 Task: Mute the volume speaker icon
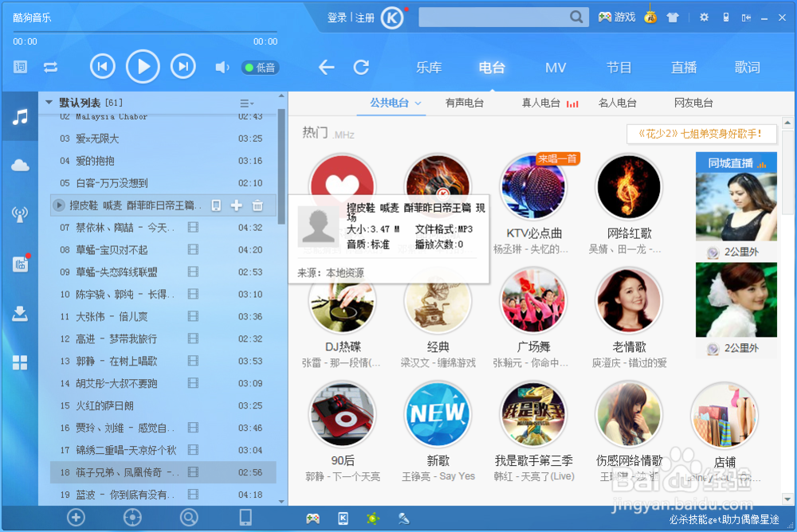click(222, 67)
